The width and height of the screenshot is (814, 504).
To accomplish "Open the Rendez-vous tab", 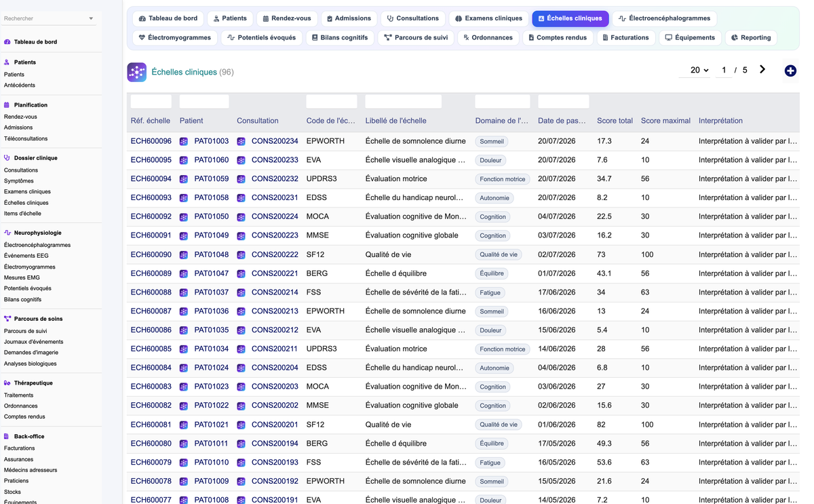I will [x=286, y=18].
